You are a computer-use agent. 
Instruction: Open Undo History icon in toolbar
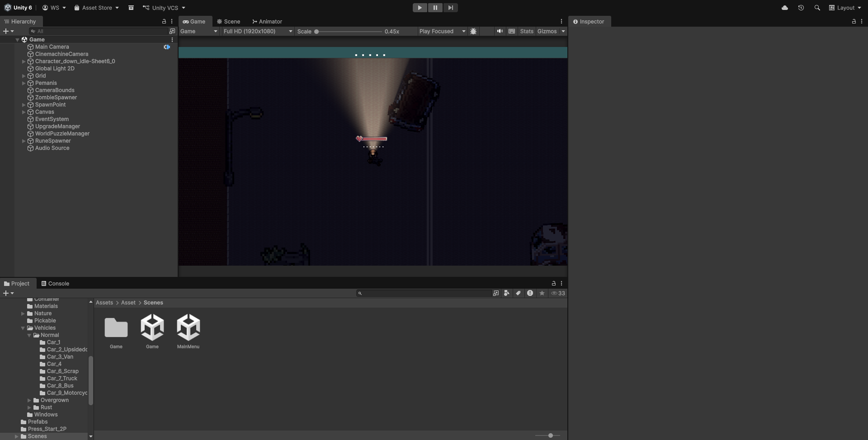point(801,8)
